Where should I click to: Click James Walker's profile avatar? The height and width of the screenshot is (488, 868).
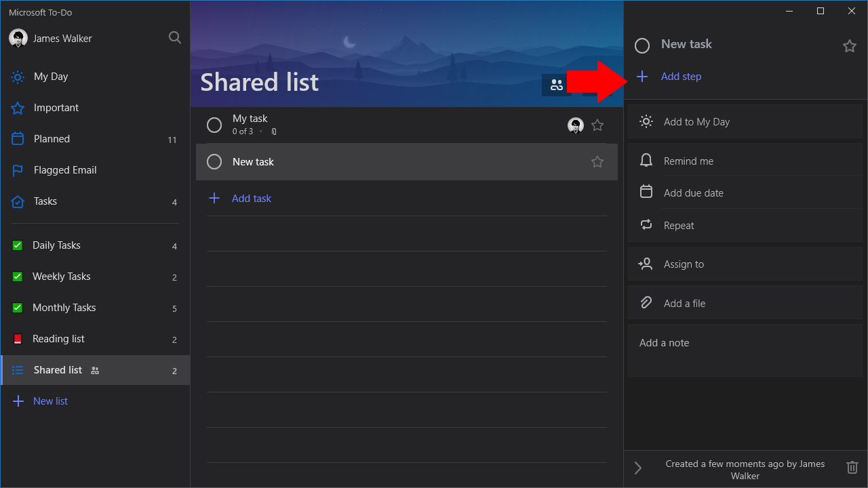tap(18, 39)
